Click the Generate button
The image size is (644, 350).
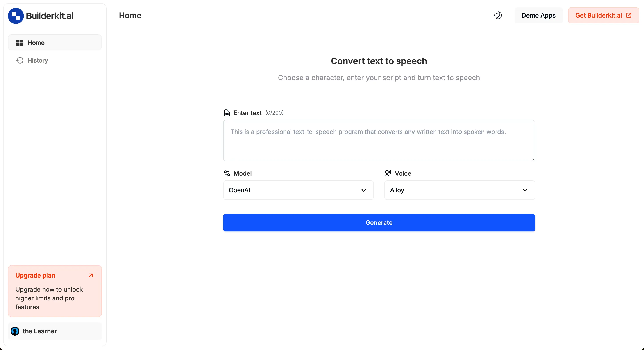pyautogui.click(x=379, y=222)
